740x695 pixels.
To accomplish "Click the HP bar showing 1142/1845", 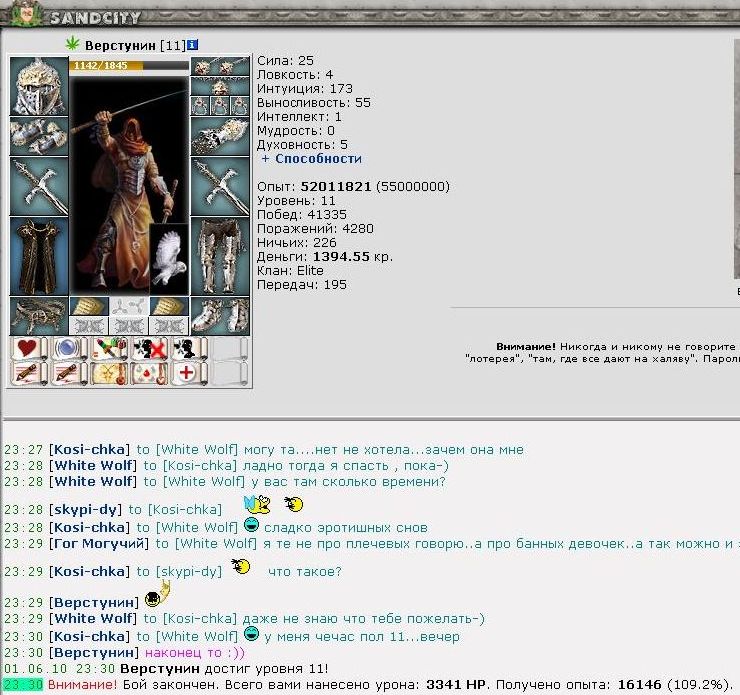I will (x=129, y=66).
